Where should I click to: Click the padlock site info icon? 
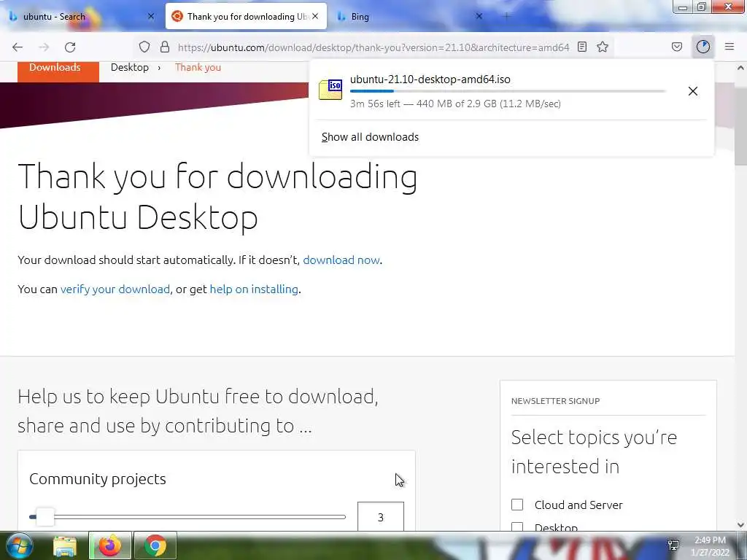point(165,47)
